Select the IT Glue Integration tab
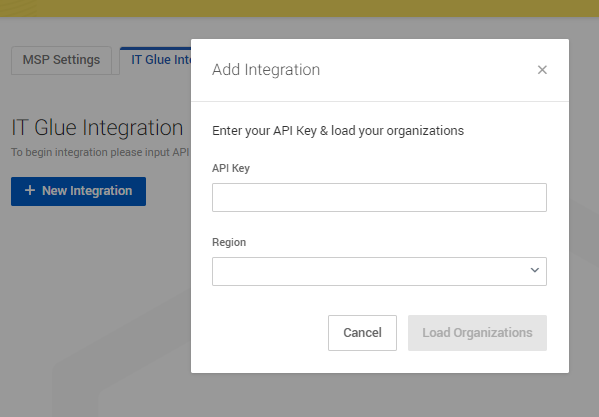The image size is (599, 417). click(155, 60)
